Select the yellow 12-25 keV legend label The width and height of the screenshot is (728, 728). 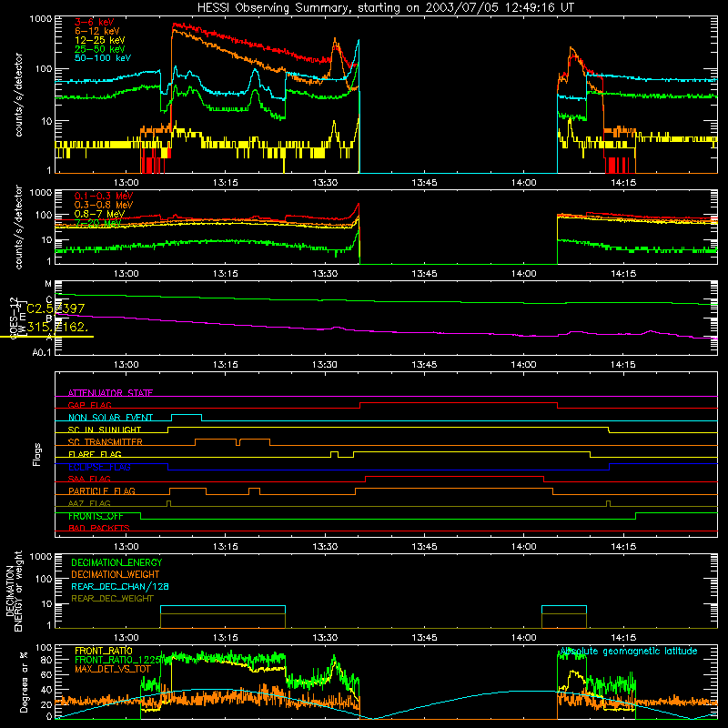(100, 40)
